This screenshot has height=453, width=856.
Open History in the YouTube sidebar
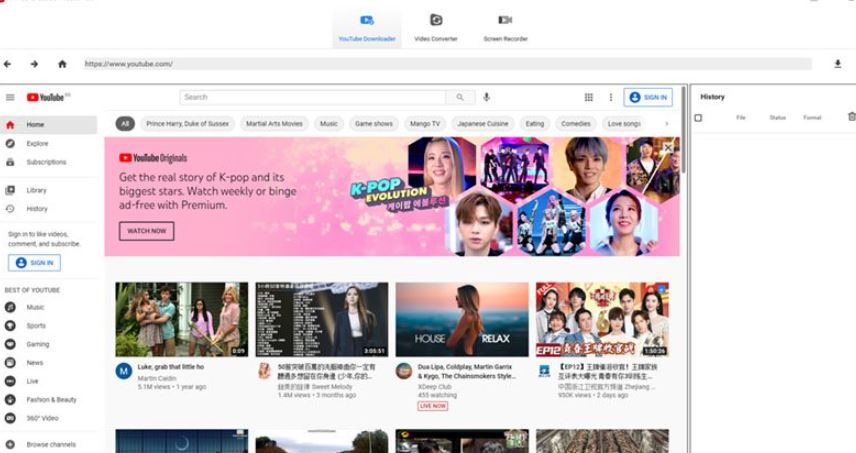(49, 208)
